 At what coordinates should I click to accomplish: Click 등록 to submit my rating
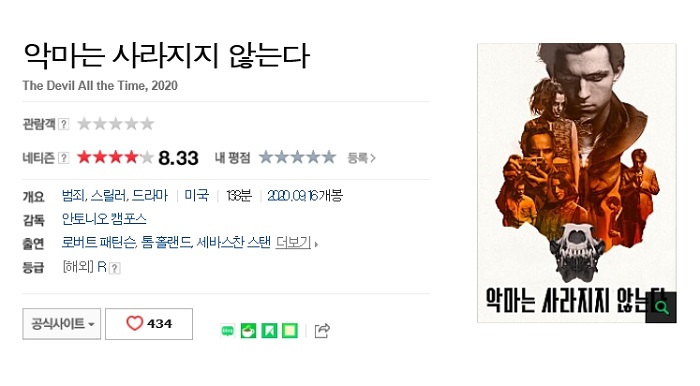point(362,158)
